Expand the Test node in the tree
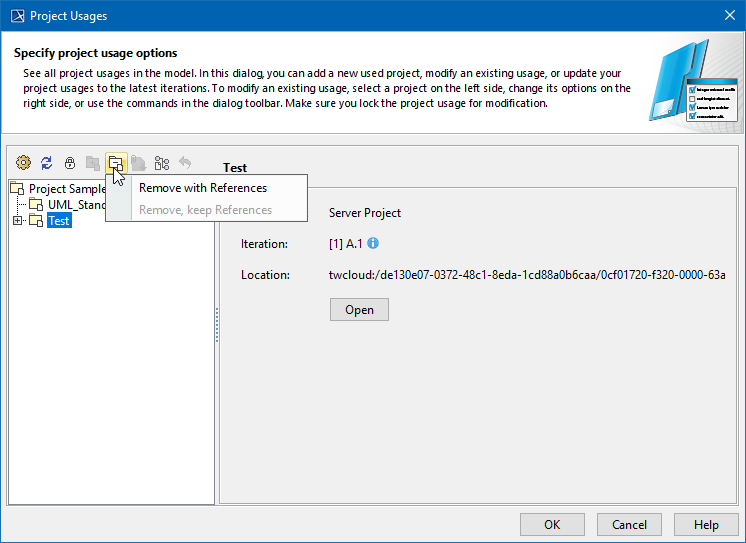The height and width of the screenshot is (543, 746). (x=18, y=220)
